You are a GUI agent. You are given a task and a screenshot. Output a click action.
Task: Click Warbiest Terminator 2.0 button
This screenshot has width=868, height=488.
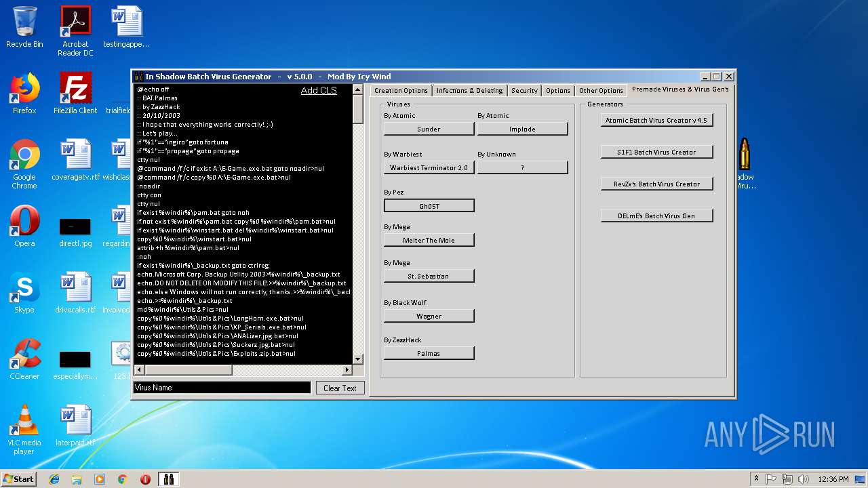tap(429, 167)
